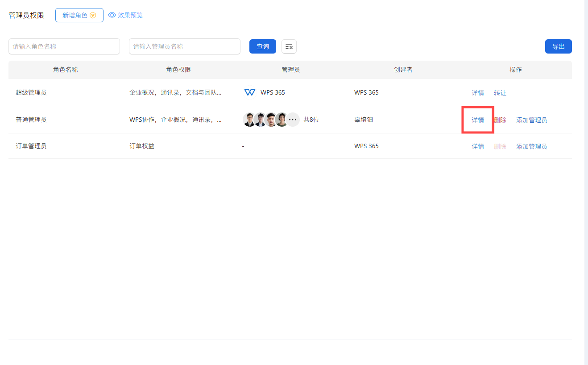Click the 共8位 administrator count text
The width and height of the screenshot is (588, 365).
(311, 120)
